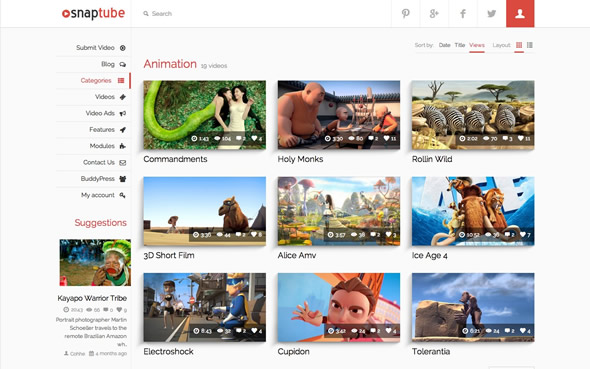This screenshot has width=590, height=369.
Task: Play the Holy Monks thumbnail
Action: (339, 115)
